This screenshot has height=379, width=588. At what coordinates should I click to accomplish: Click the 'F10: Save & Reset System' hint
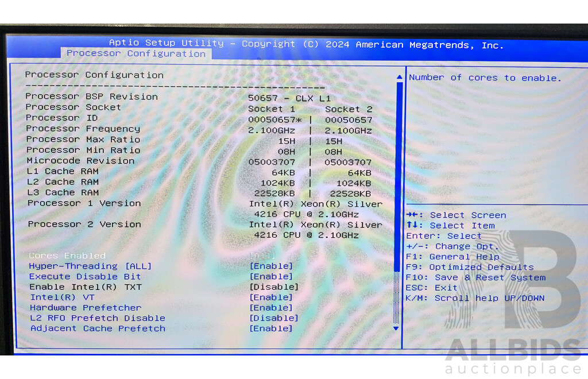coord(476,277)
